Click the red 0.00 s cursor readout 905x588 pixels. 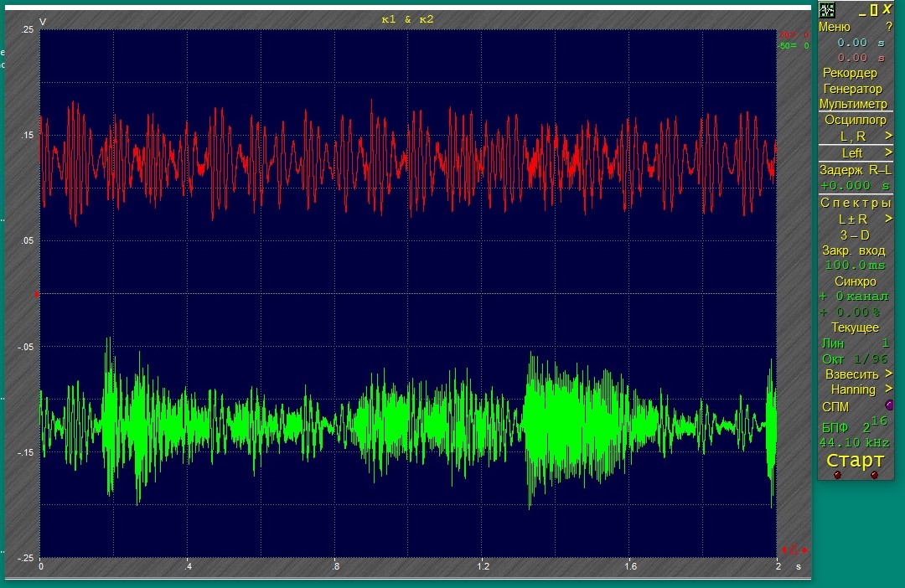(861, 58)
